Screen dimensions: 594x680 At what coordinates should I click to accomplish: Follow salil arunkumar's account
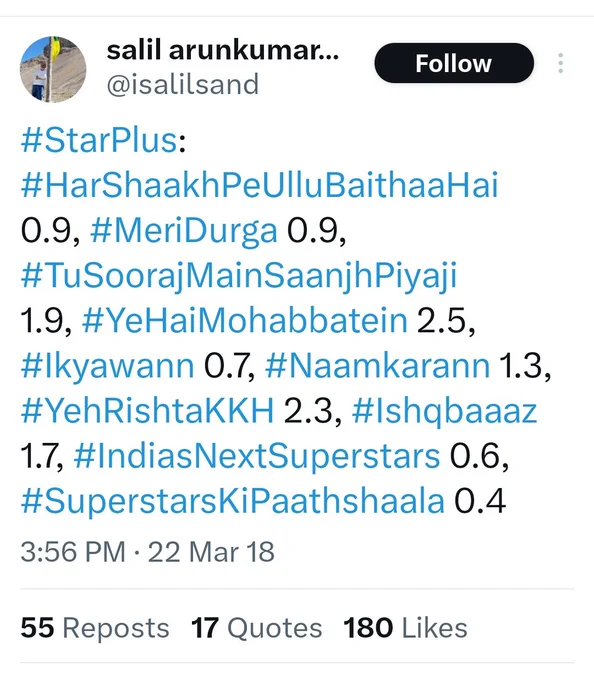tap(454, 63)
